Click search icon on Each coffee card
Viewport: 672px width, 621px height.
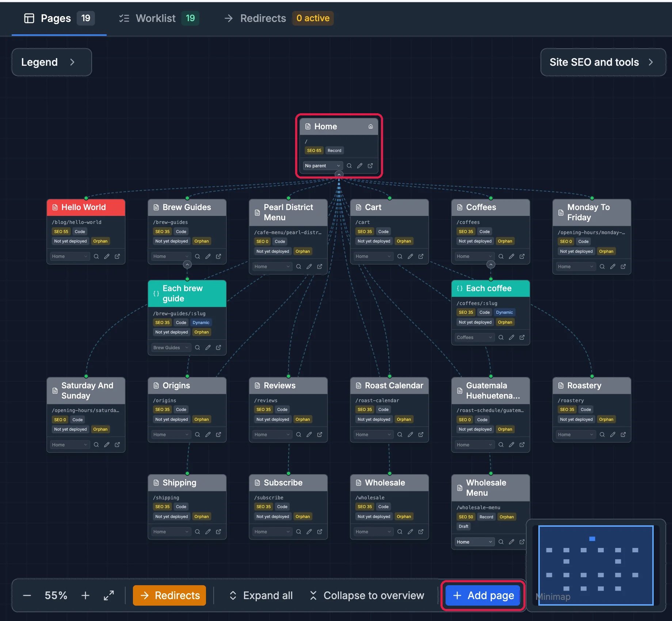pos(501,338)
